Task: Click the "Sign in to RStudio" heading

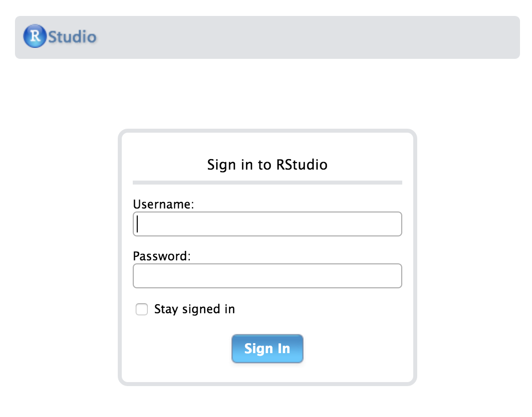Action: click(267, 165)
